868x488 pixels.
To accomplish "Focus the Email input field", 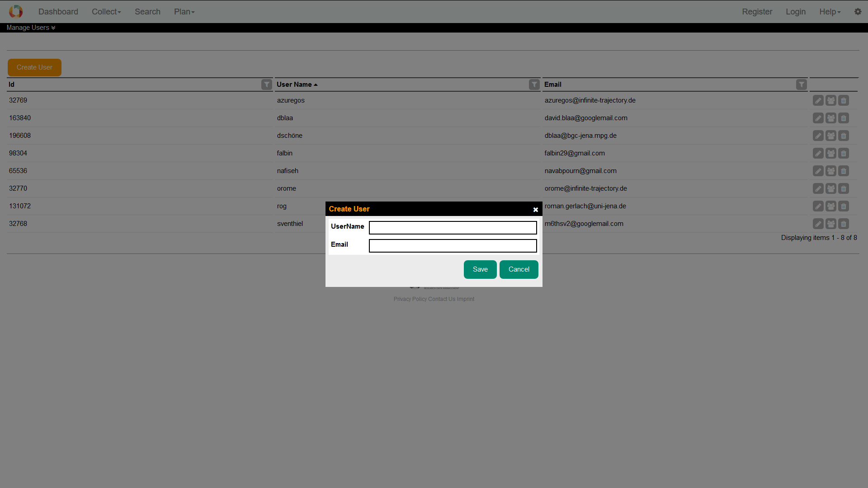I will (453, 246).
